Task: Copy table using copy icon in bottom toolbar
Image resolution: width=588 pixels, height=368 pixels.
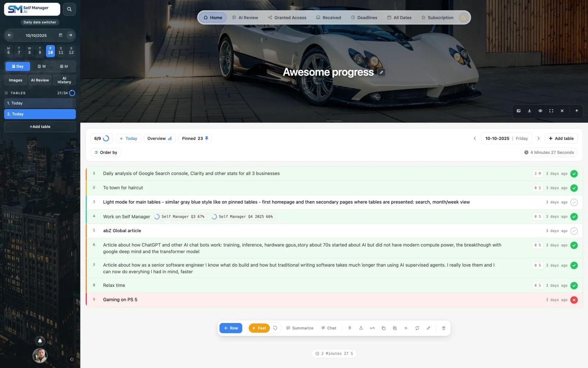Action: (383, 328)
